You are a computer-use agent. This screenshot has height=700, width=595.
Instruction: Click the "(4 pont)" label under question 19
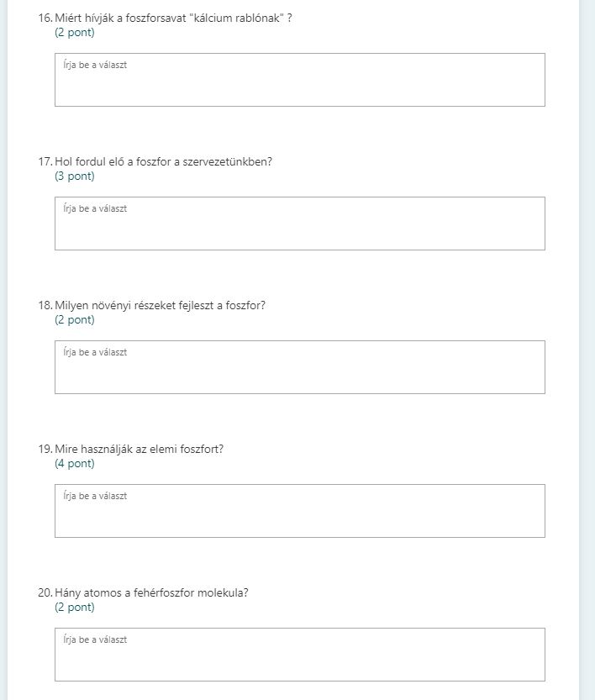(x=75, y=464)
